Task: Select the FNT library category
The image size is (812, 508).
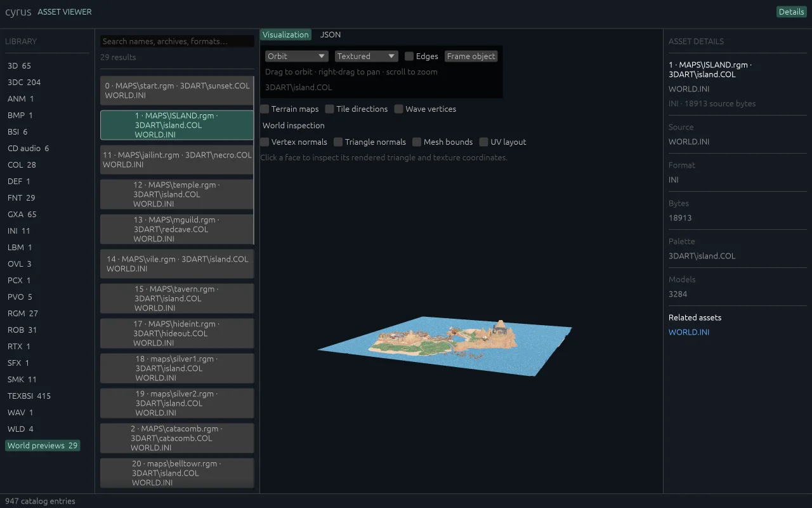Action: coord(22,198)
